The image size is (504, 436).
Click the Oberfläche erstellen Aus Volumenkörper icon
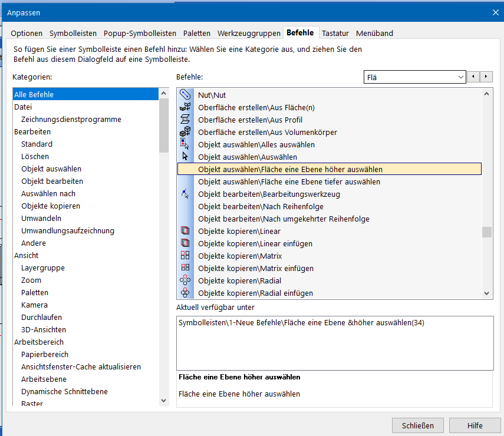coord(185,132)
